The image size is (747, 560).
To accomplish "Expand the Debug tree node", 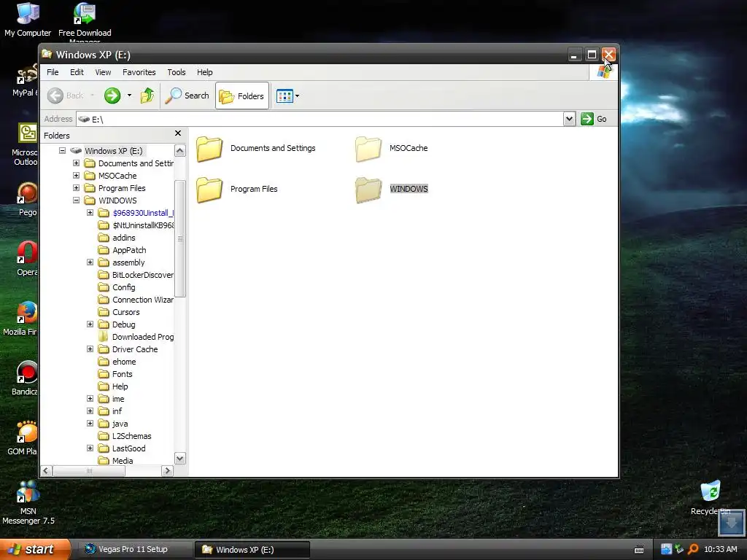I will (90, 324).
